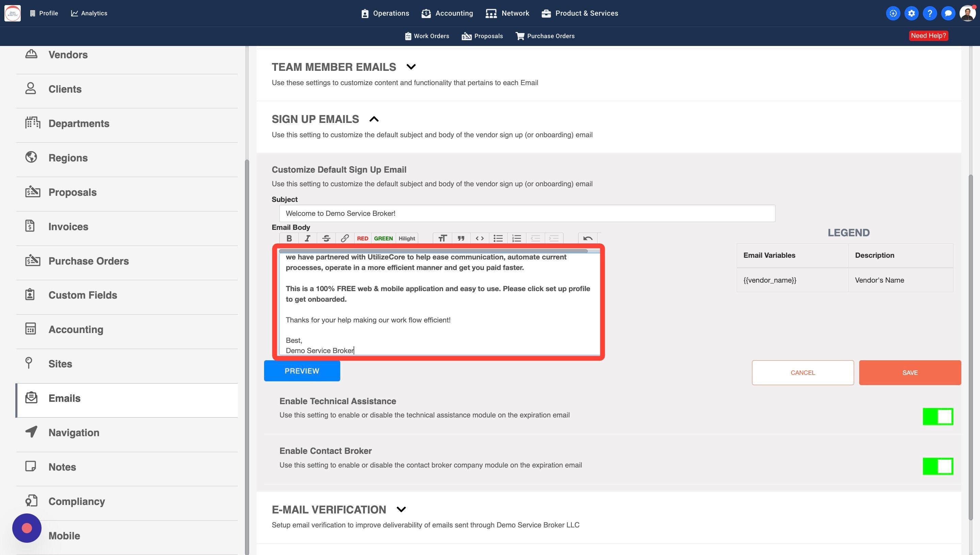Open the Operations menu in the top bar
Viewport: 980px width, 555px height.
(x=385, y=13)
